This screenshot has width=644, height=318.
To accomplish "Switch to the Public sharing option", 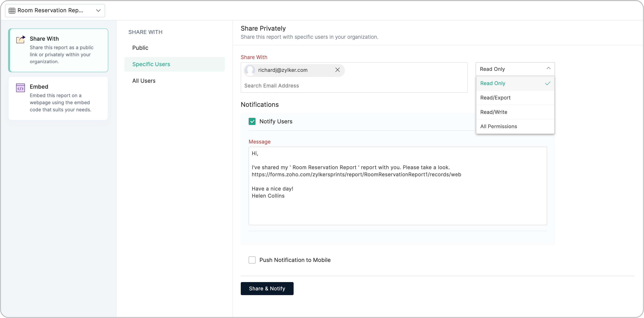I will coord(140,48).
